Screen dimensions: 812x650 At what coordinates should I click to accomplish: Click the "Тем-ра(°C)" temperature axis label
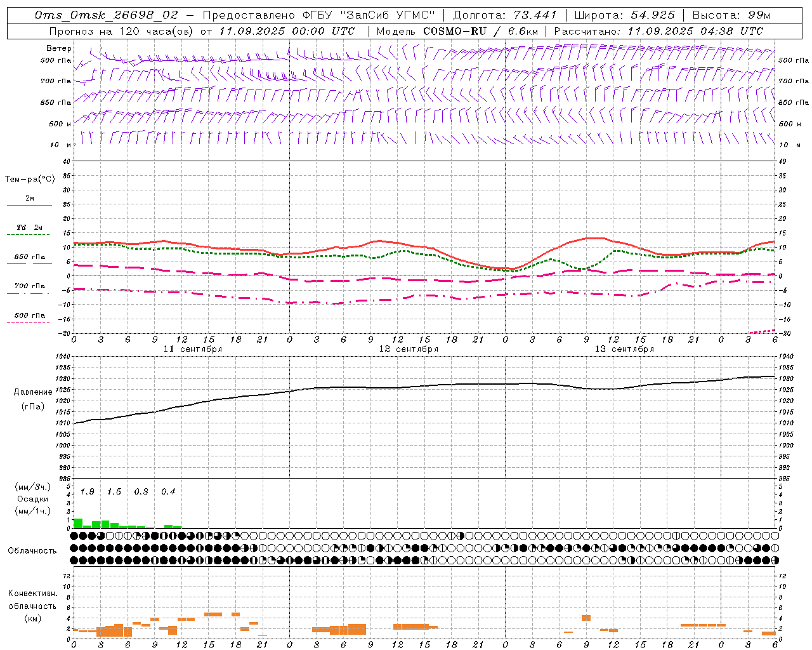click(30, 180)
